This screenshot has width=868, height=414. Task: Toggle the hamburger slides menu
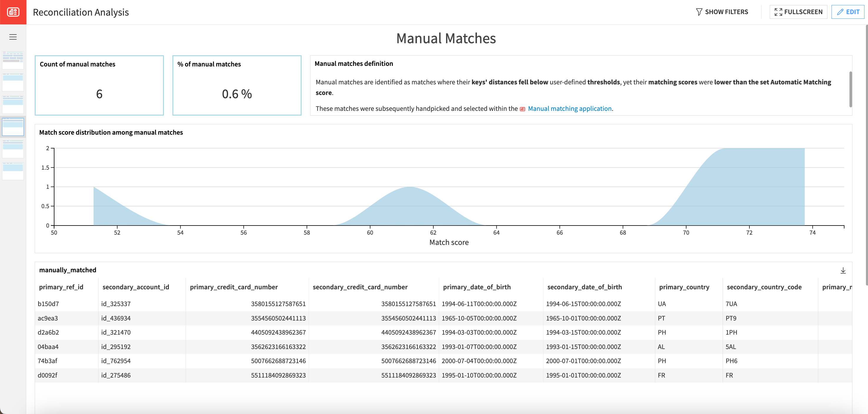[x=13, y=37]
